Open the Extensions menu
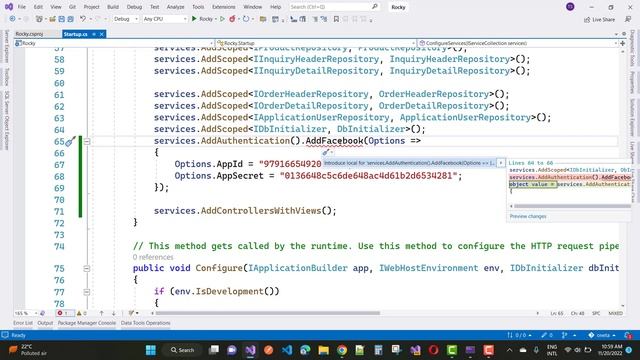 (224, 7)
